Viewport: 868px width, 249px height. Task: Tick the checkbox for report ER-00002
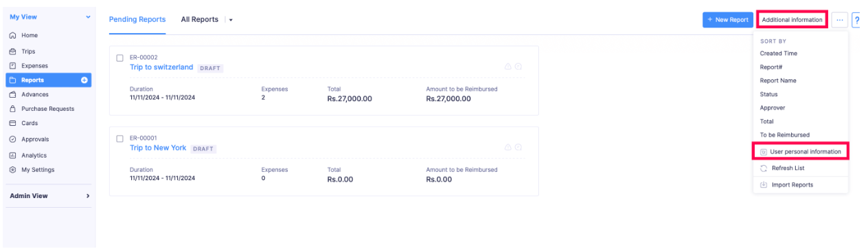coord(119,58)
